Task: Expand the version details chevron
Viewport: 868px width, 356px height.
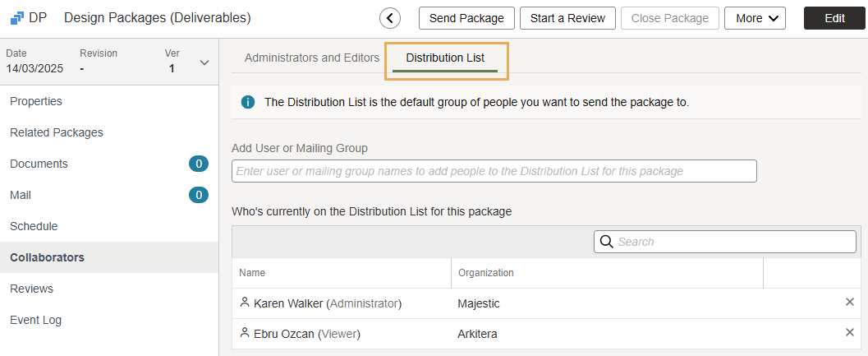Action: pos(204,62)
